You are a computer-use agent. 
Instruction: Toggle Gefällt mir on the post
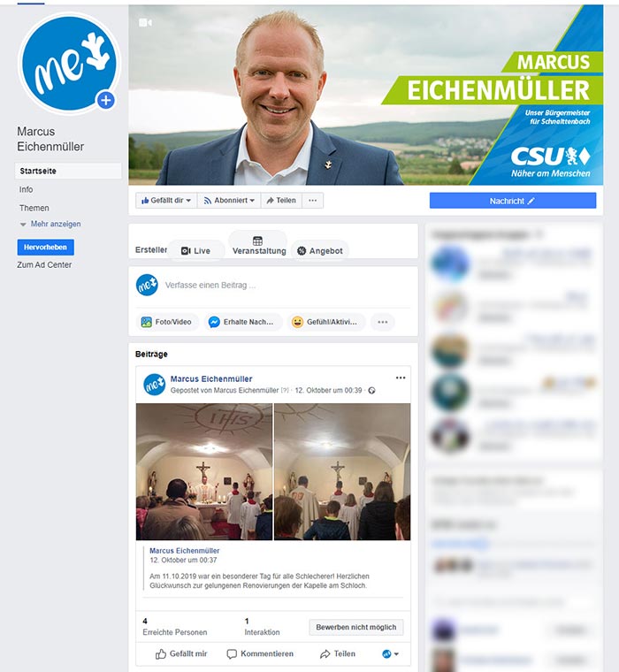[x=181, y=653]
